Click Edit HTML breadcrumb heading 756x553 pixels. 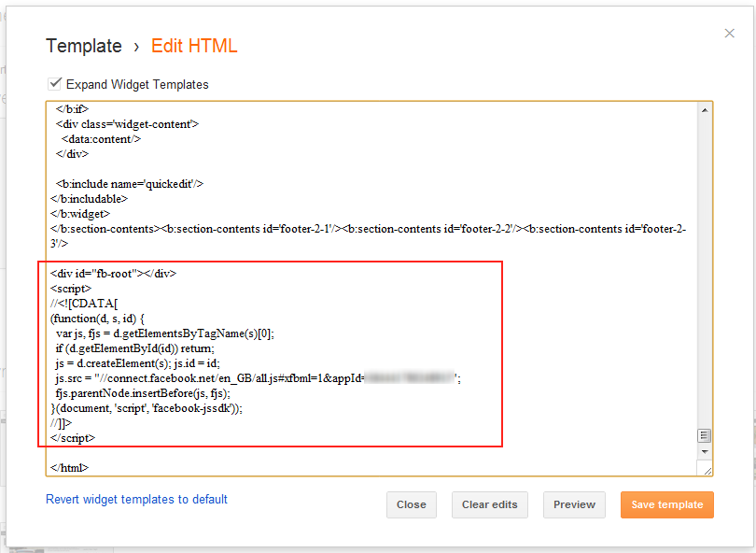[194, 47]
